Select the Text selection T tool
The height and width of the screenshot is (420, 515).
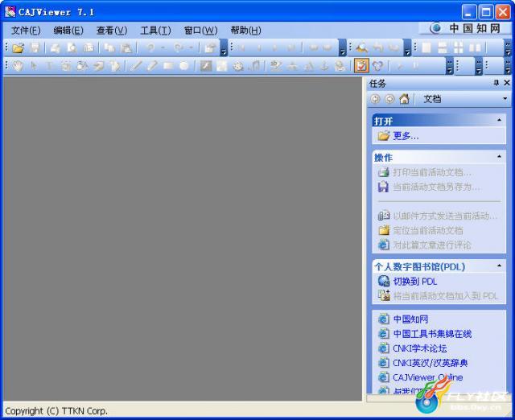49,66
